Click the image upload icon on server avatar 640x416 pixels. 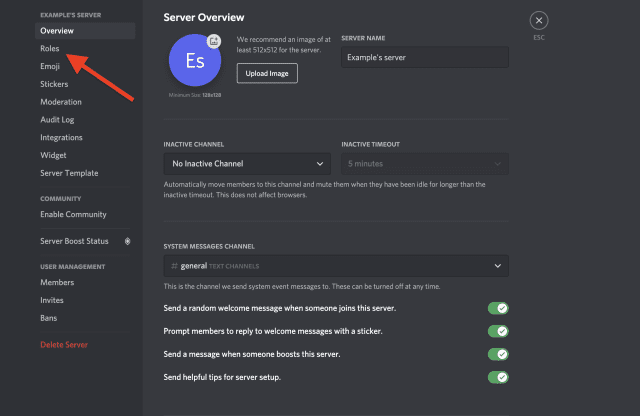[214, 40]
